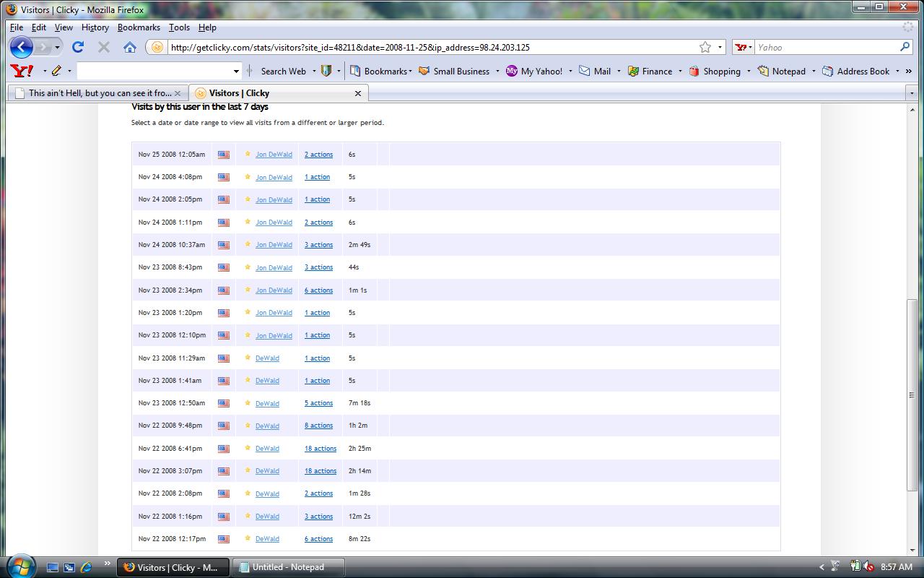Expand the Yahoo toolbar search history dropdown
The width and height of the screenshot is (924, 578).
236,71
